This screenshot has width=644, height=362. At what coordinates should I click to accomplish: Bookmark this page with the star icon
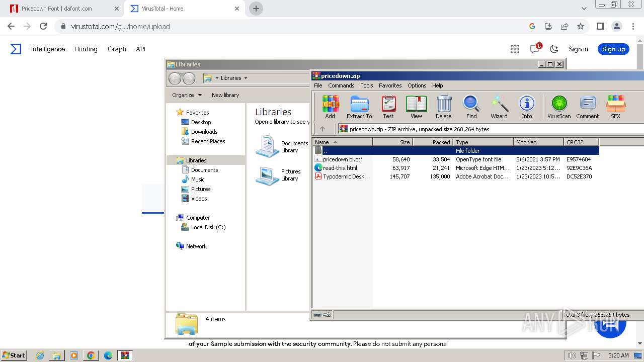coord(581,26)
